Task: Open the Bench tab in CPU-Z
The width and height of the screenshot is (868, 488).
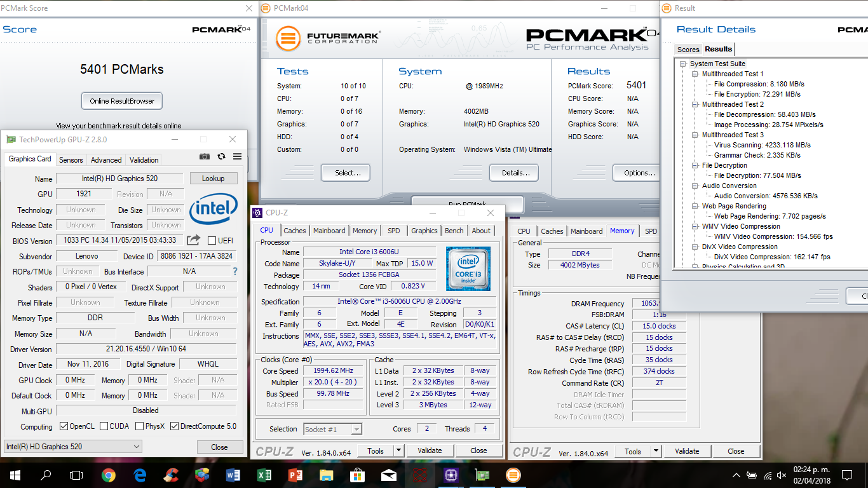Action: (x=454, y=231)
